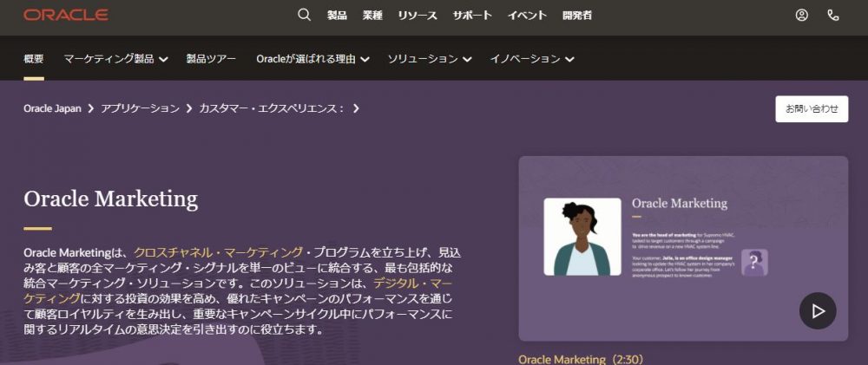Open the account profile icon
This screenshot has width=868, height=365.
coord(801,16)
